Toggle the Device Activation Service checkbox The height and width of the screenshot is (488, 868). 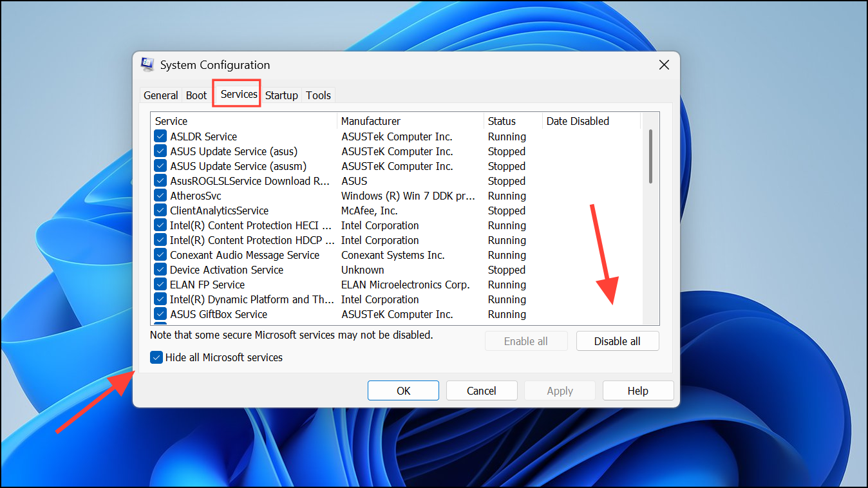[x=160, y=269]
